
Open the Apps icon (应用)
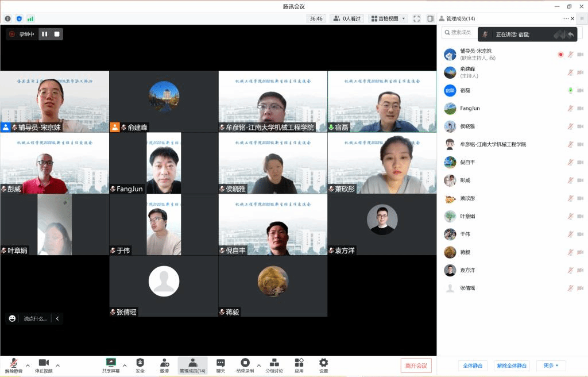click(x=299, y=365)
